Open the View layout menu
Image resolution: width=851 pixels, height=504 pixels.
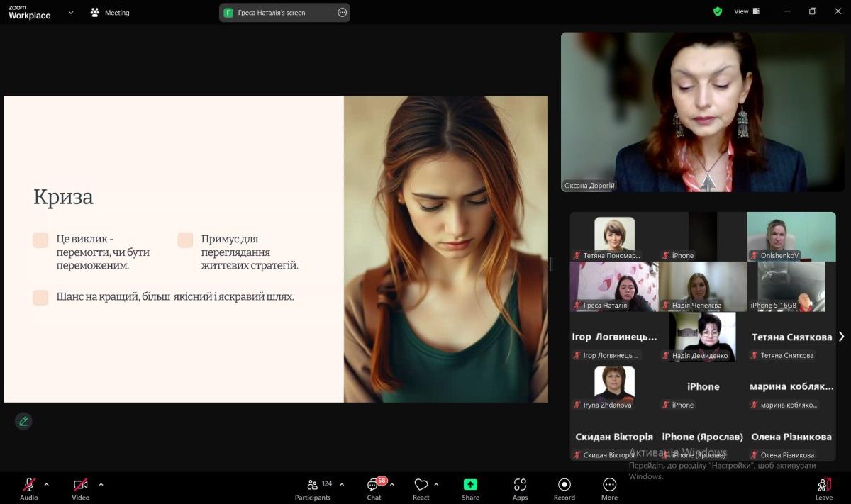coord(746,11)
